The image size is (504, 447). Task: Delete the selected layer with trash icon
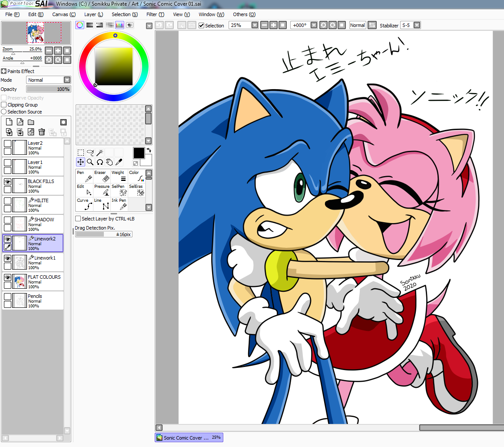41,132
